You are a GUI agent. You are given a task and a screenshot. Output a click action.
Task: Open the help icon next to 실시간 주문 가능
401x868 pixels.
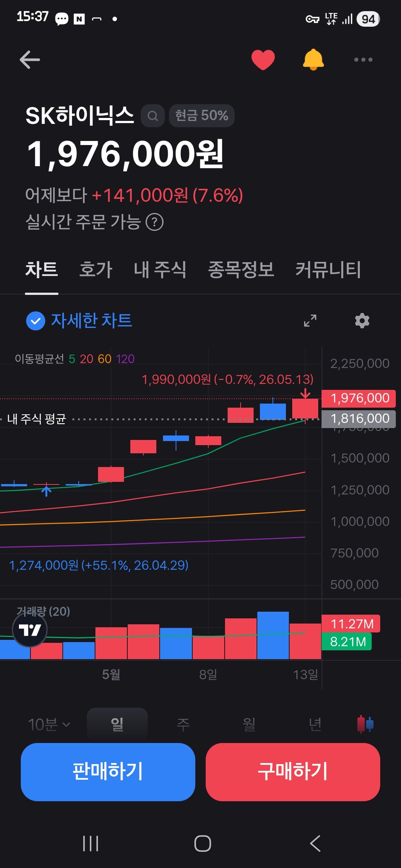(154, 222)
